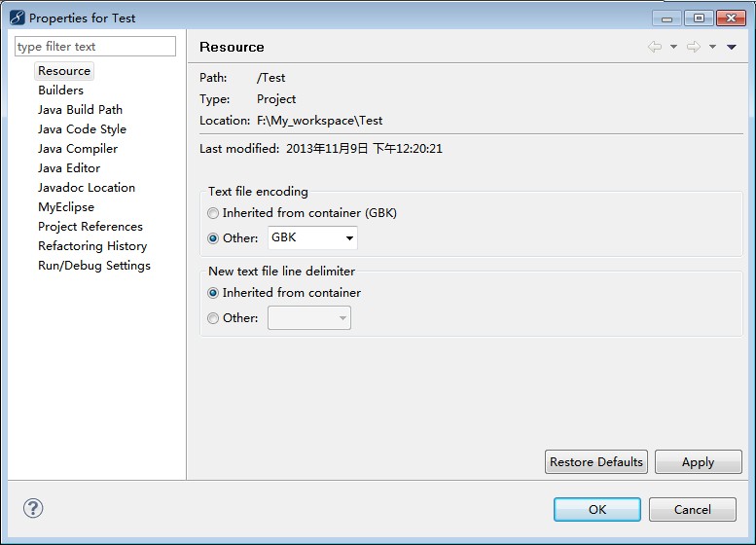
Task: Select Inherited from container (GBK) encoding
Action: pyautogui.click(x=214, y=213)
